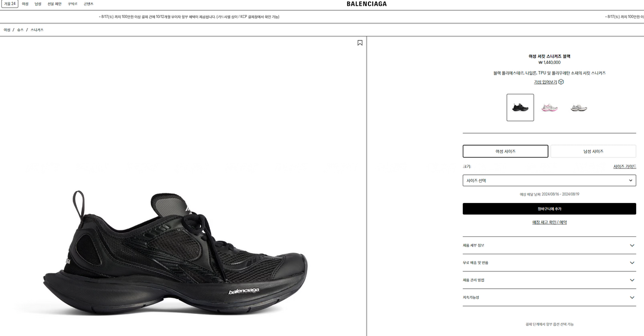Image resolution: width=644 pixels, height=336 pixels.
Task: Open the 사이즈 가이드 link
Action: (624, 167)
